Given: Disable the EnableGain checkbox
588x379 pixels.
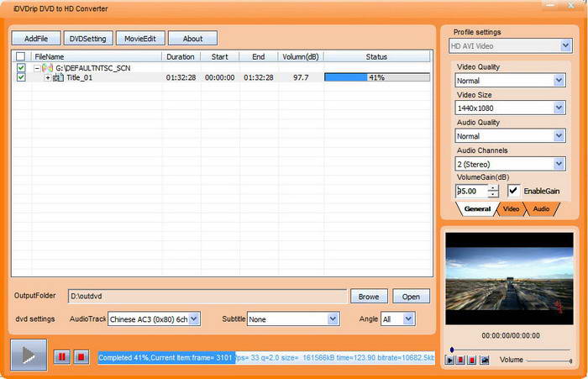Looking at the screenshot, I should click(513, 191).
